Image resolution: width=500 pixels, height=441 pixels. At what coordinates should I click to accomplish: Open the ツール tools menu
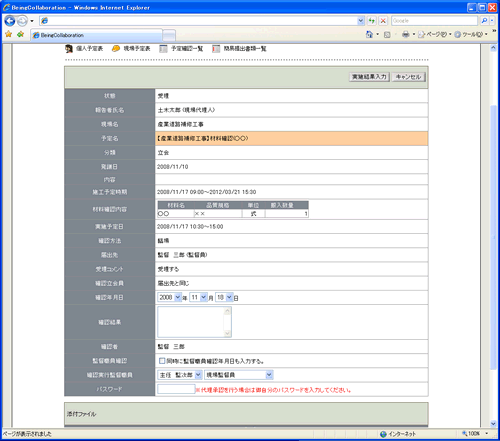[472, 34]
